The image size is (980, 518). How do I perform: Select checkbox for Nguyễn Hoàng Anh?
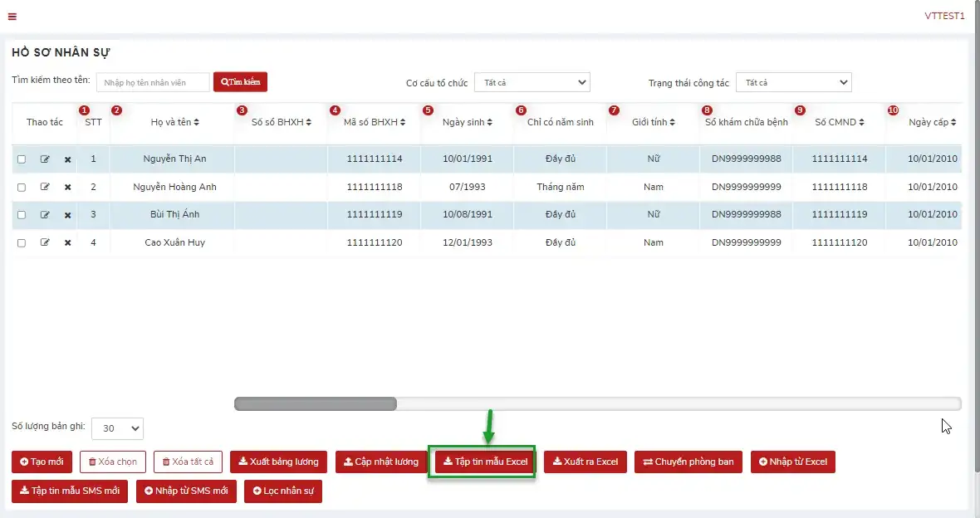22,188
